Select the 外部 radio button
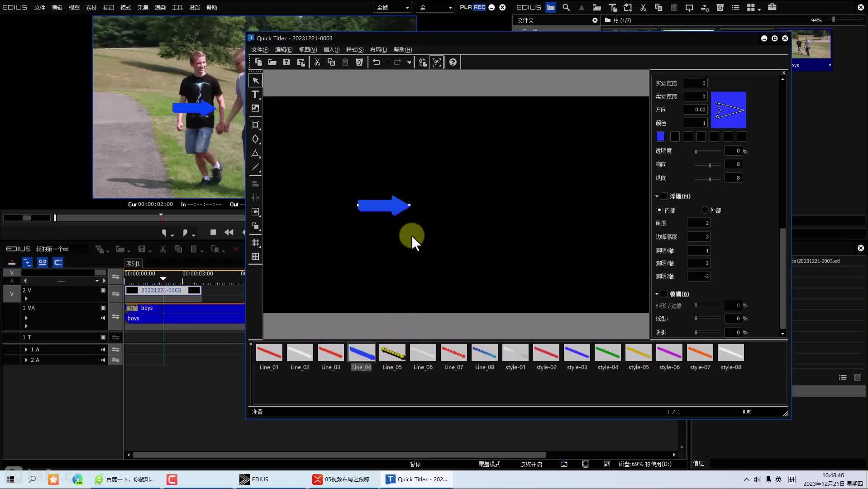The height and width of the screenshot is (489, 868). (x=705, y=210)
